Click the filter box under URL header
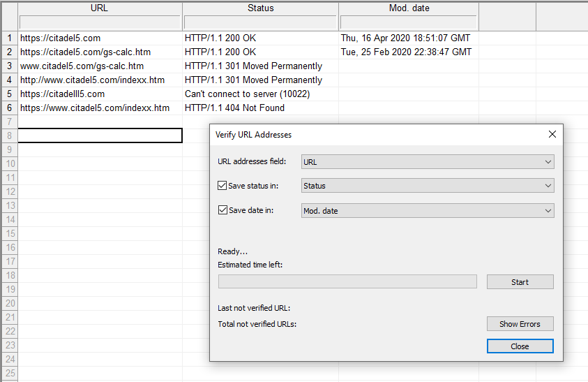Screen dimensions: 588x382 tap(100, 22)
